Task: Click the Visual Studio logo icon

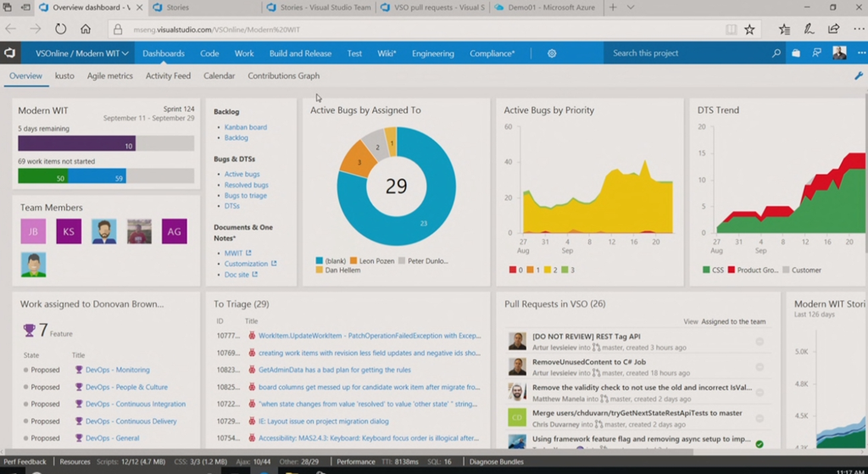Action: pos(10,53)
